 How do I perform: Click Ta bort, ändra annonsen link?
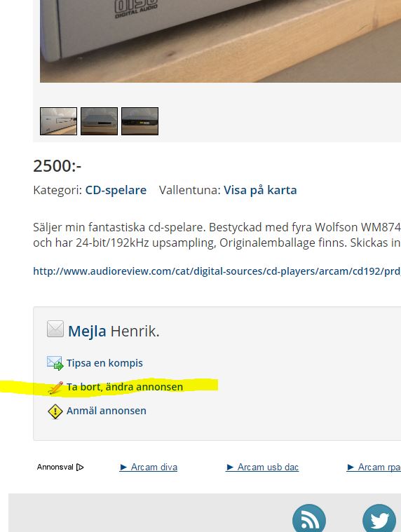tap(125, 387)
